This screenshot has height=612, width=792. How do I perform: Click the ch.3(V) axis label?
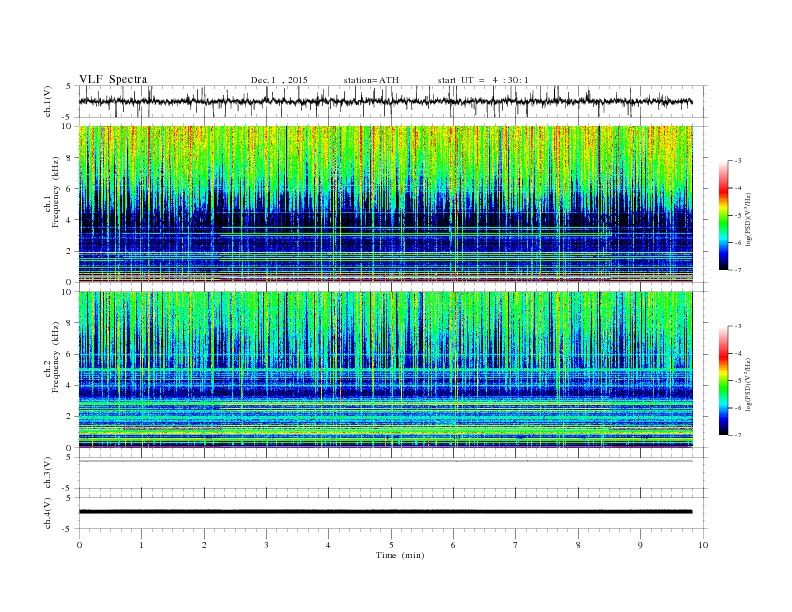coord(48,473)
